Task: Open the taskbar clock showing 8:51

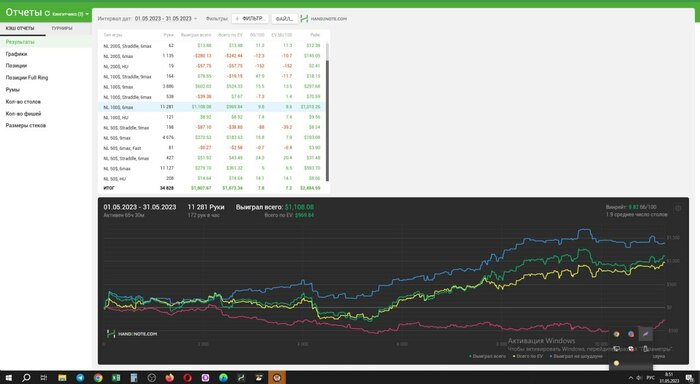Action: (669, 378)
